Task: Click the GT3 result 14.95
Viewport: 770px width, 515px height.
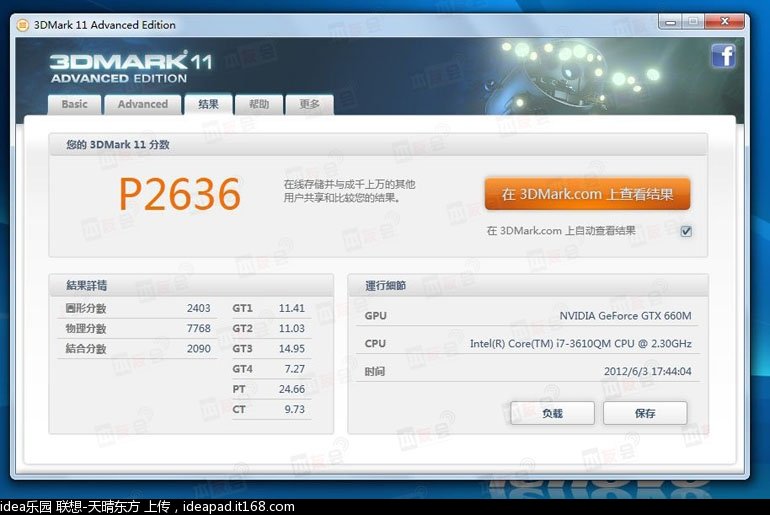Action: [x=292, y=349]
